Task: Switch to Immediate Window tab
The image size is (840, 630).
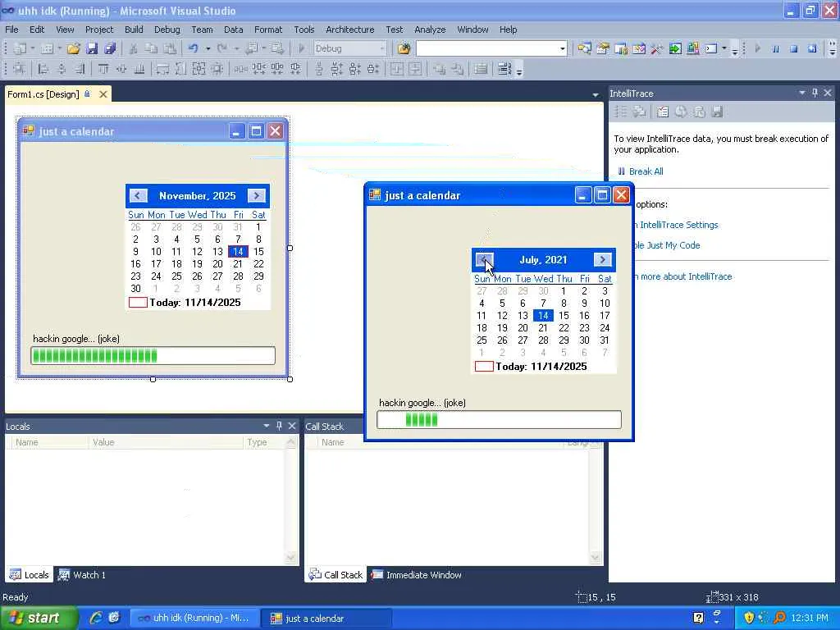Action: click(416, 575)
